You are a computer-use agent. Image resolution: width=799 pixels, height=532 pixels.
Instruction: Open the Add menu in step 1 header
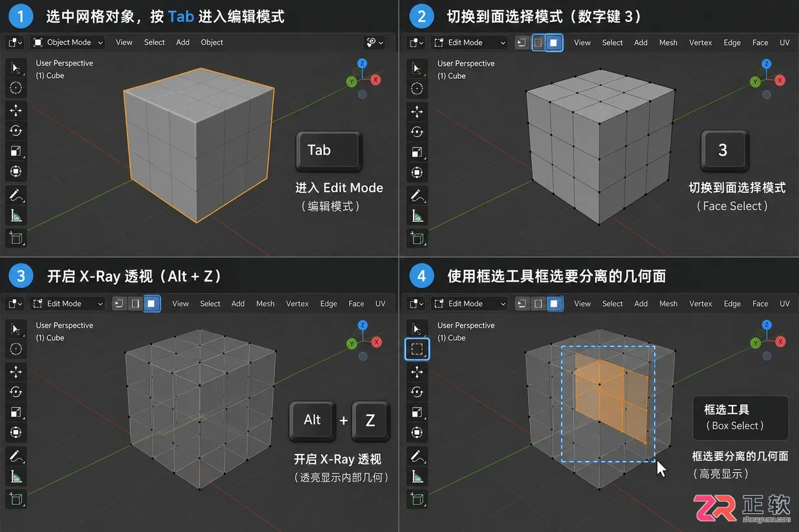183,42
